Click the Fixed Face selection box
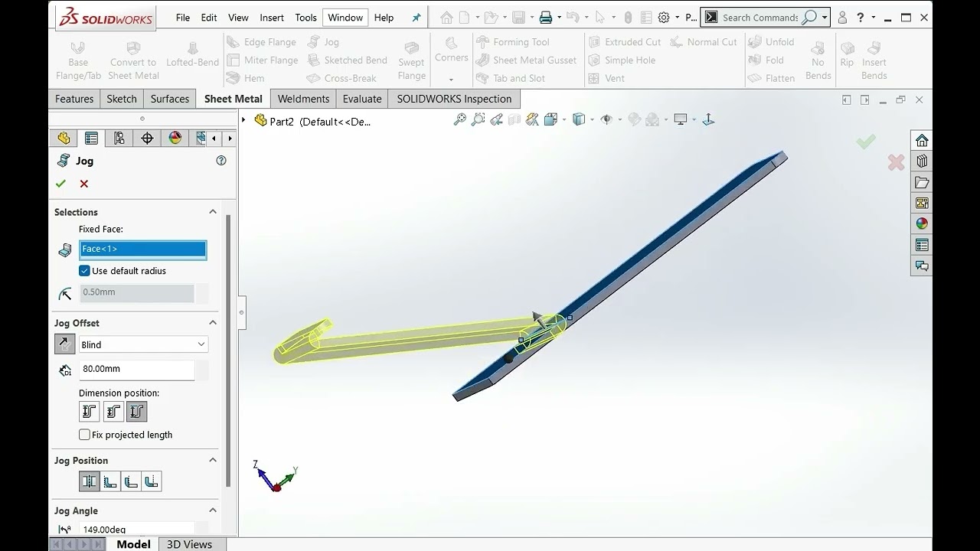 click(143, 249)
